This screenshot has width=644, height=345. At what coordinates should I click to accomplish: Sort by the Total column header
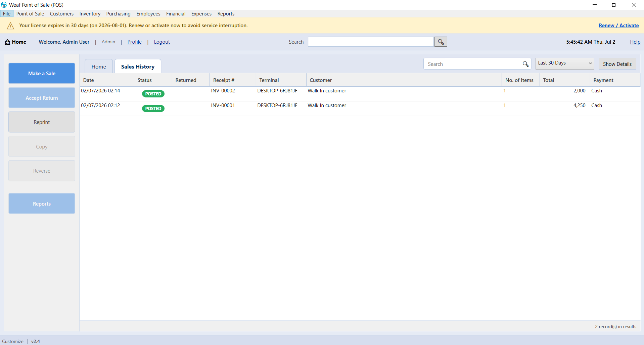click(565, 80)
